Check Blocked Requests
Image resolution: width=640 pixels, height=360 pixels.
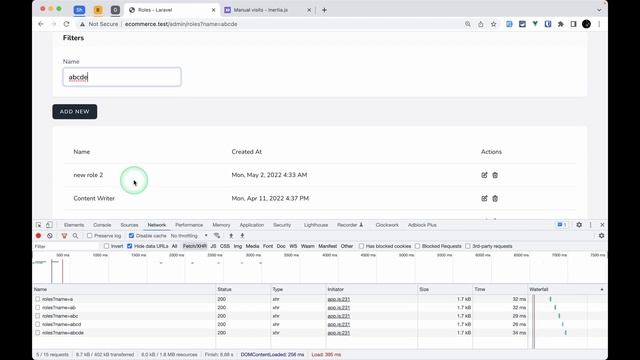(x=418, y=246)
